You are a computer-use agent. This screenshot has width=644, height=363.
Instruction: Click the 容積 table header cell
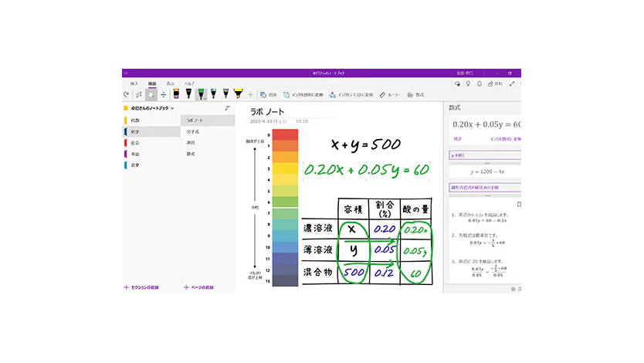tap(353, 209)
